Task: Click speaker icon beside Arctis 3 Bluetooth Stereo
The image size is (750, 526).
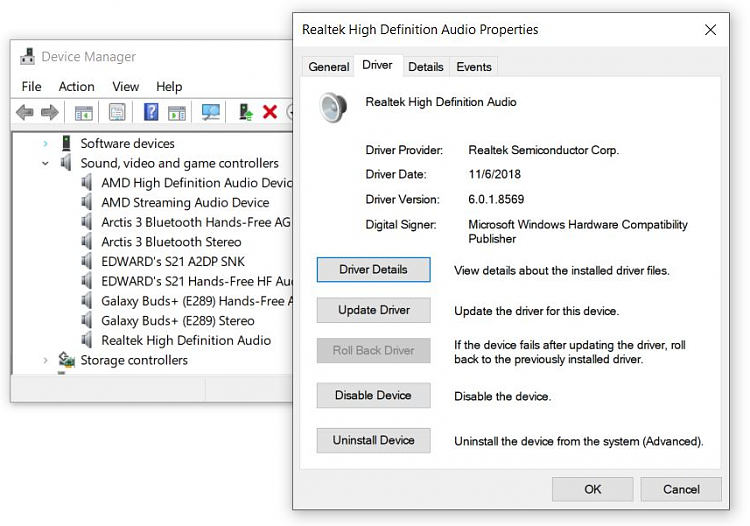Action: 87,241
